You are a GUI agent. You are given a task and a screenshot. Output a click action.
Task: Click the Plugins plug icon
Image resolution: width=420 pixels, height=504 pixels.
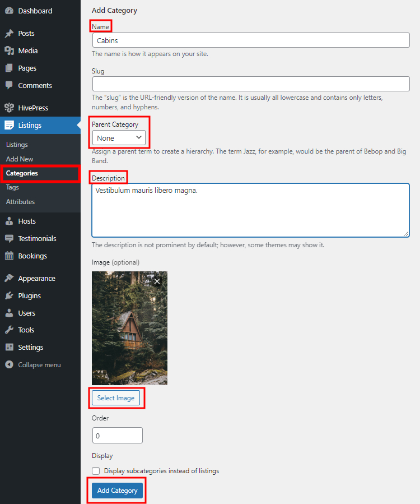pyautogui.click(x=10, y=295)
